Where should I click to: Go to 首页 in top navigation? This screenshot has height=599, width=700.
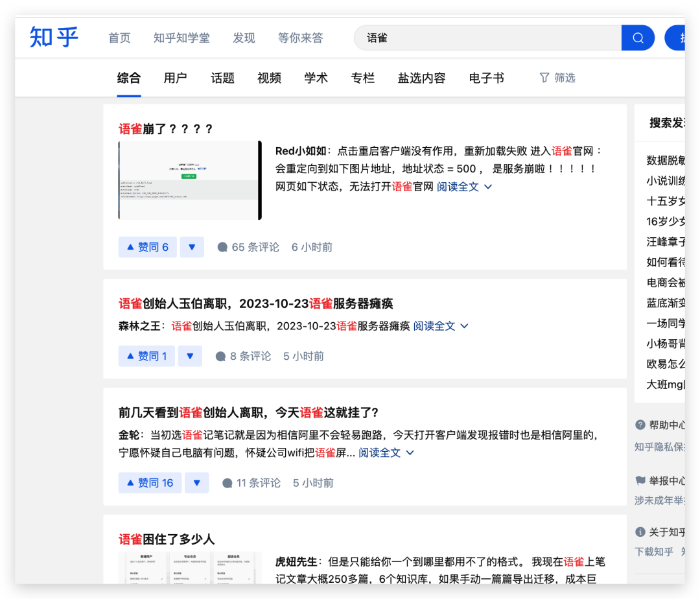click(x=120, y=38)
